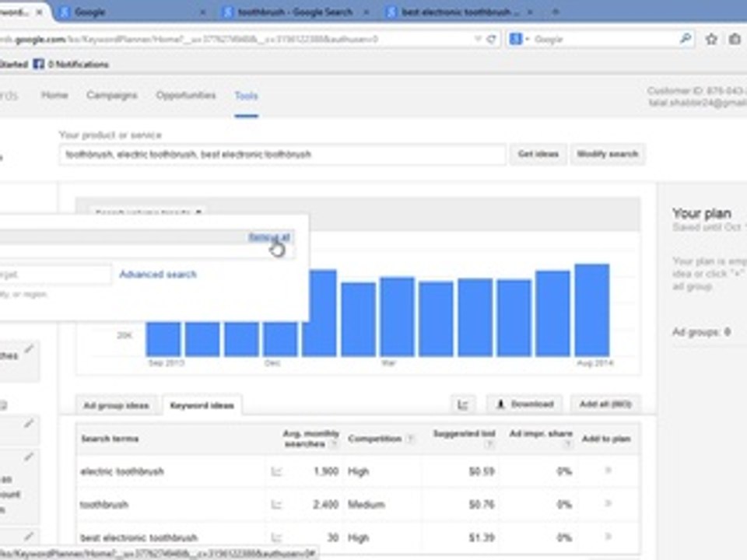Click the Get ideas button
The image size is (747, 560).
pos(538,154)
